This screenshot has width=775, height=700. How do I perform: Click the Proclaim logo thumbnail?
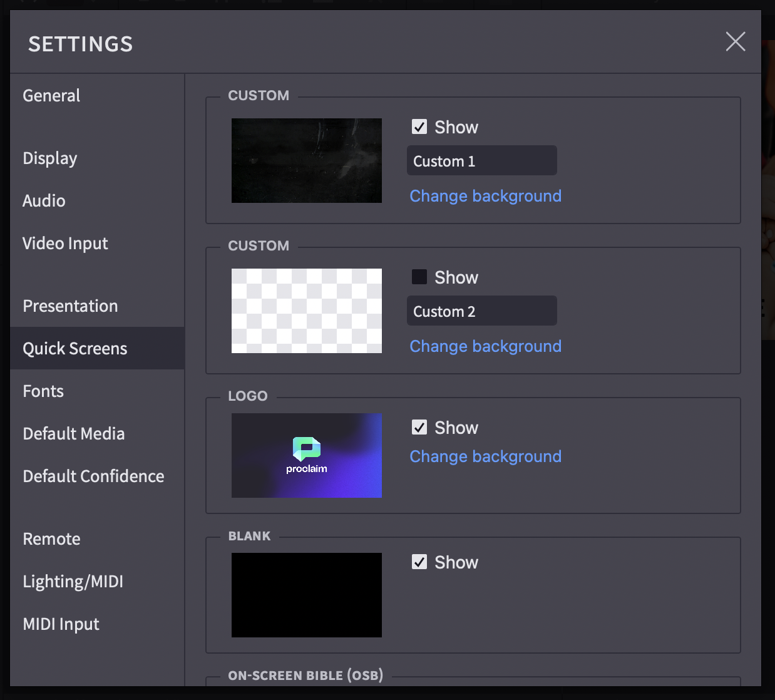307,455
